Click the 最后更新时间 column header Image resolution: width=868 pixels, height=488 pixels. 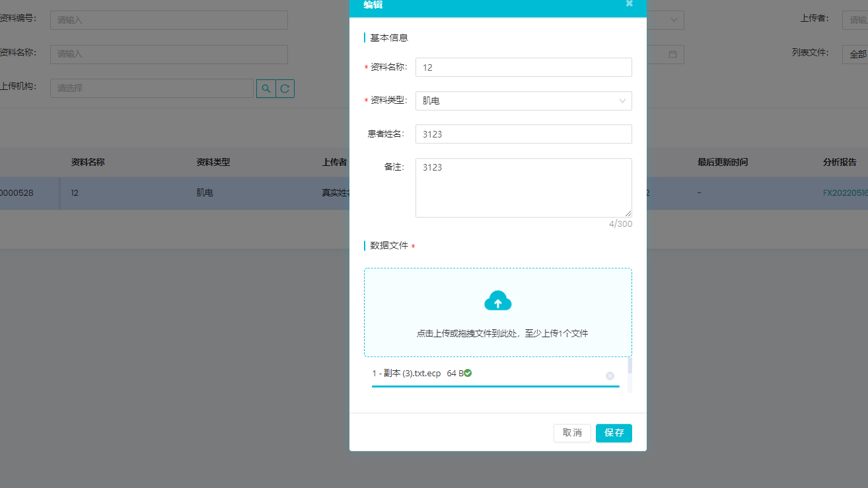(x=723, y=162)
